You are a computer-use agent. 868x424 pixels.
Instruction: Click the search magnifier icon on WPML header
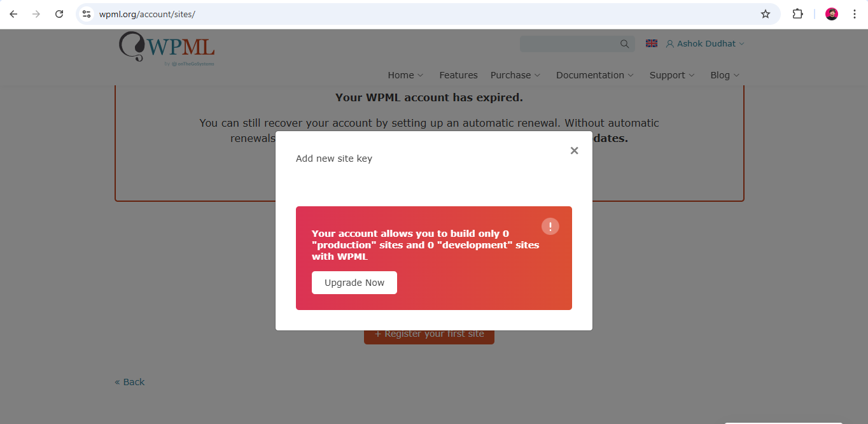click(624, 44)
